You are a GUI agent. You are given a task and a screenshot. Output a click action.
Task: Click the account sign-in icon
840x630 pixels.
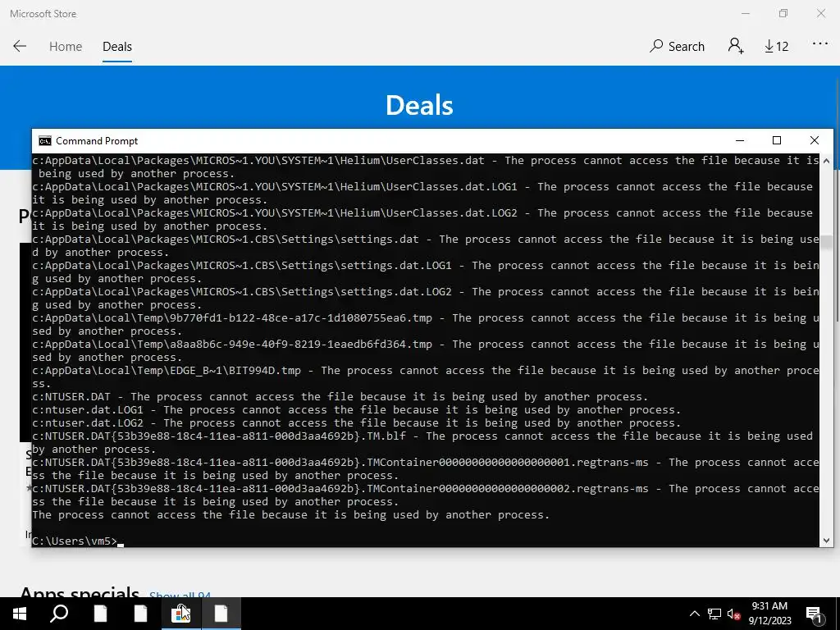tap(736, 46)
